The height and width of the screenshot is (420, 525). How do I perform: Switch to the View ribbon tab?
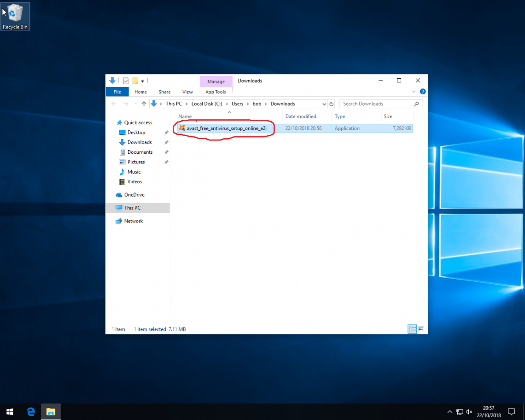tap(187, 92)
